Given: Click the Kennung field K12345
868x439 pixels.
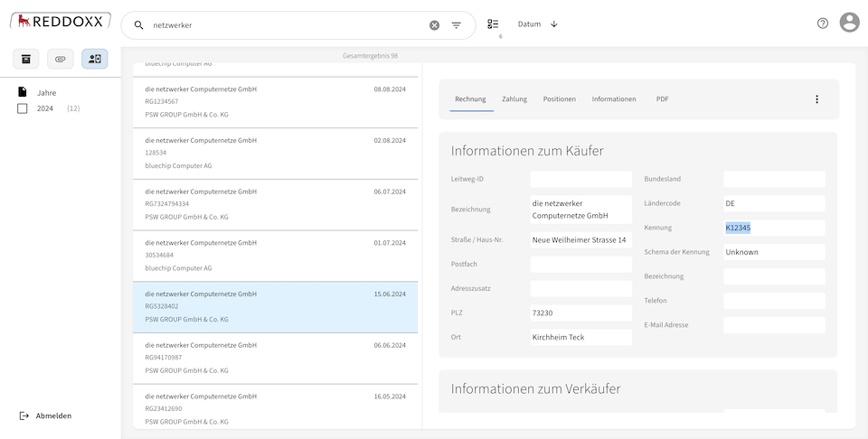Looking at the screenshot, I should pyautogui.click(x=774, y=228).
